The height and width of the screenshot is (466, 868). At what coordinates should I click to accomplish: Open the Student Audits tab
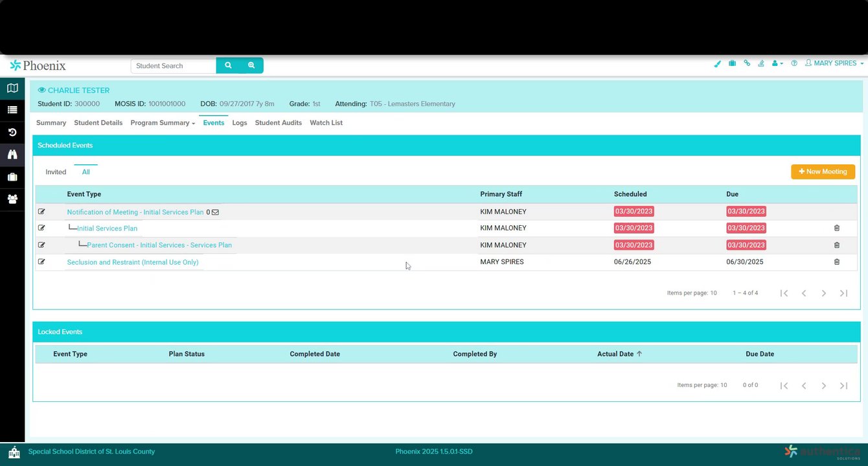click(x=279, y=123)
